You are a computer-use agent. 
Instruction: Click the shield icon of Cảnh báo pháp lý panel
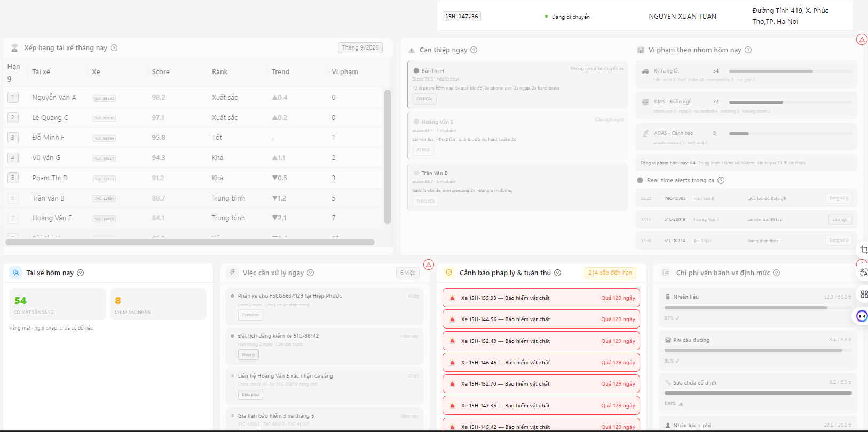(449, 273)
